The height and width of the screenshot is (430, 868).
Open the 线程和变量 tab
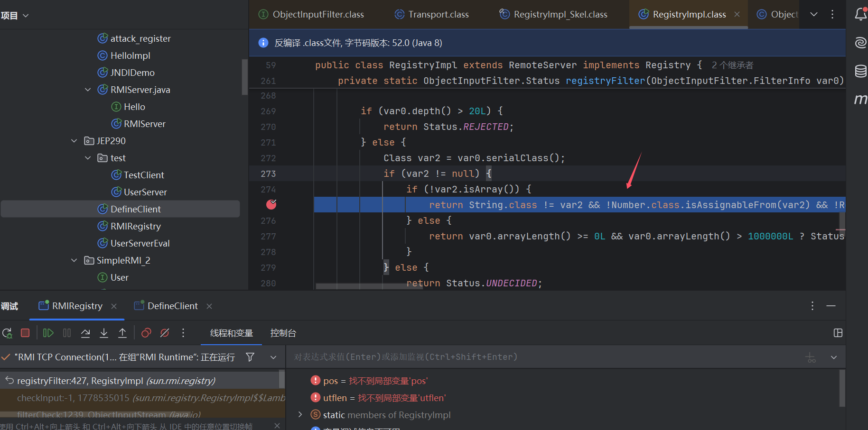pos(232,333)
